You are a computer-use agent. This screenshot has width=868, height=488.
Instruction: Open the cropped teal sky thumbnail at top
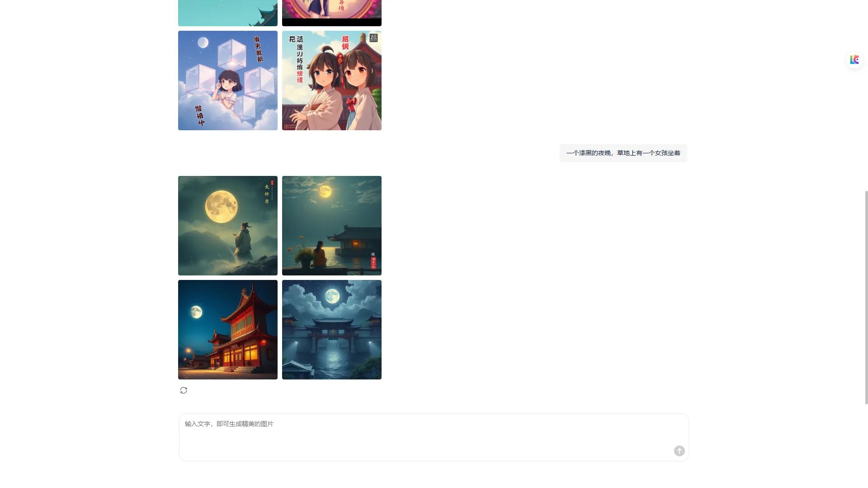click(228, 13)
